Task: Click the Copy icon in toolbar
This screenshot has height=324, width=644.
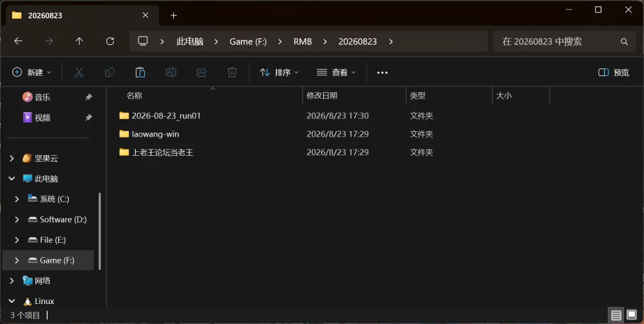Action: [x=109, y=73]
